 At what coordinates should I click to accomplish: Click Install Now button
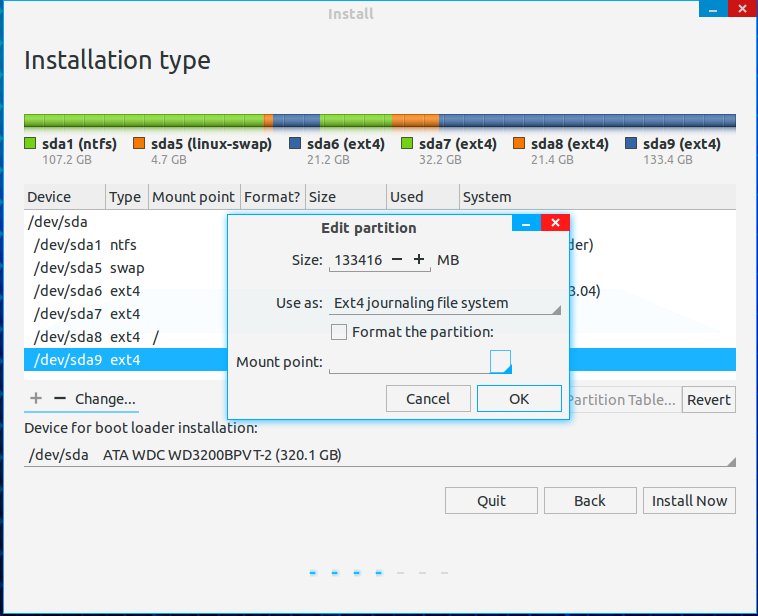tap(689, 500)
